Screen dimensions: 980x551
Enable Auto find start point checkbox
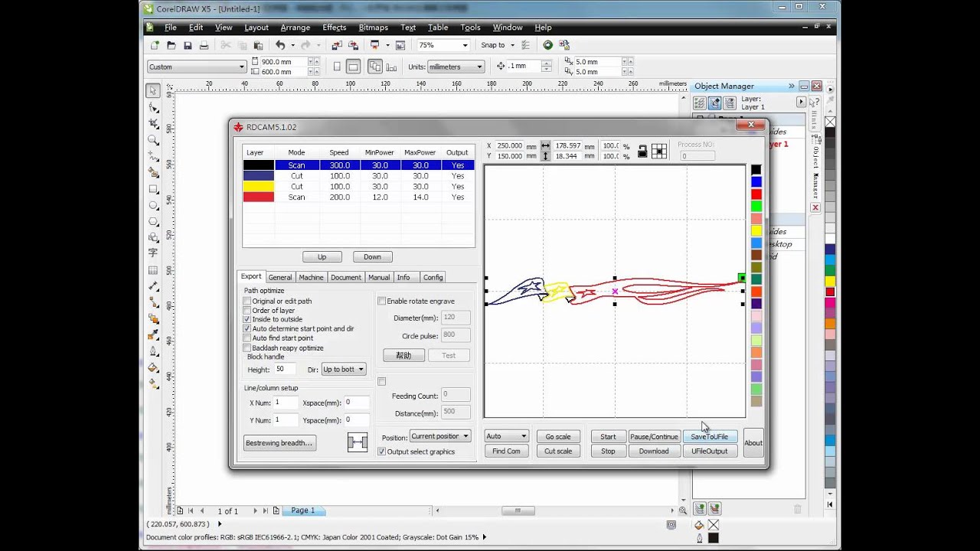pos(247,337)
